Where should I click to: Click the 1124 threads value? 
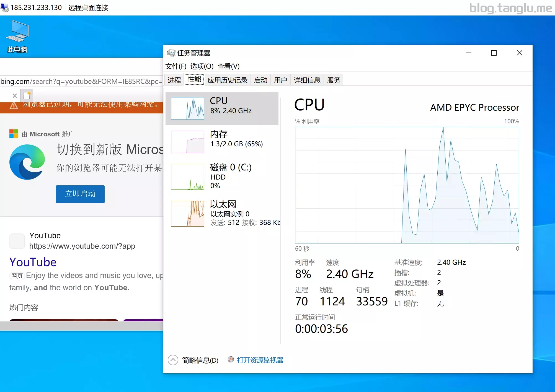click(x=332, y=301)
